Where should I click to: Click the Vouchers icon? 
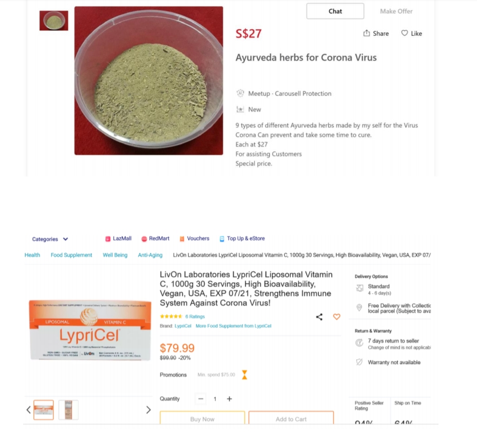pos(182,239)
